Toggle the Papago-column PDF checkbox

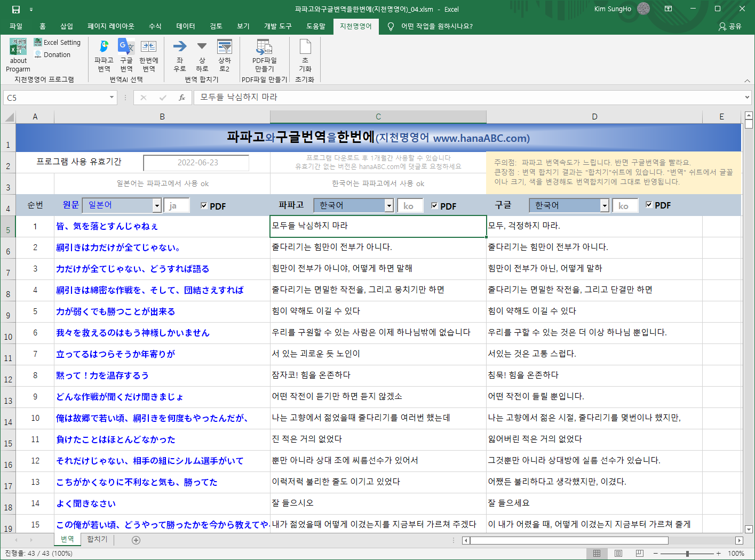pyautogui.click(x=434, y=205)
